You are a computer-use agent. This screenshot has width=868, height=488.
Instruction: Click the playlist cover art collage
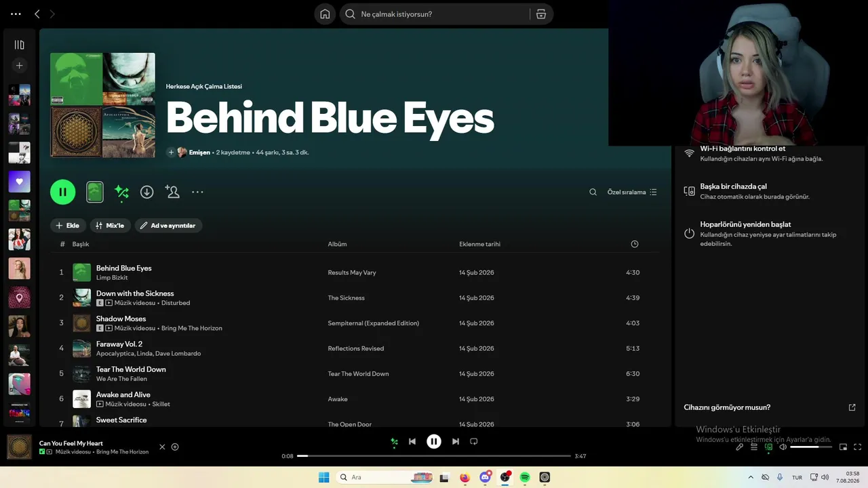(102, 105)
